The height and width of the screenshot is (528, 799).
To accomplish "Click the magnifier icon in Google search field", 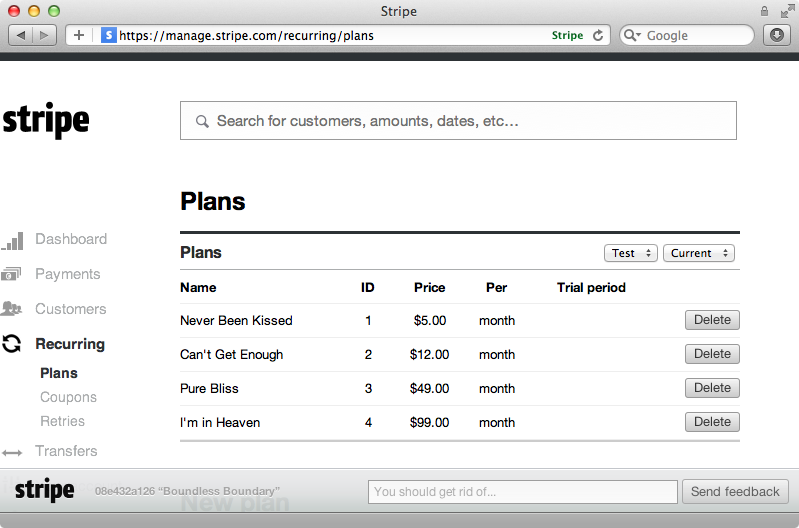I will point(632,35).
